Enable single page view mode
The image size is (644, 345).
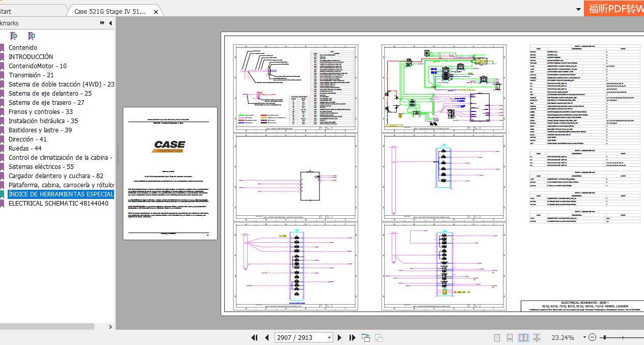click(497, 337)
